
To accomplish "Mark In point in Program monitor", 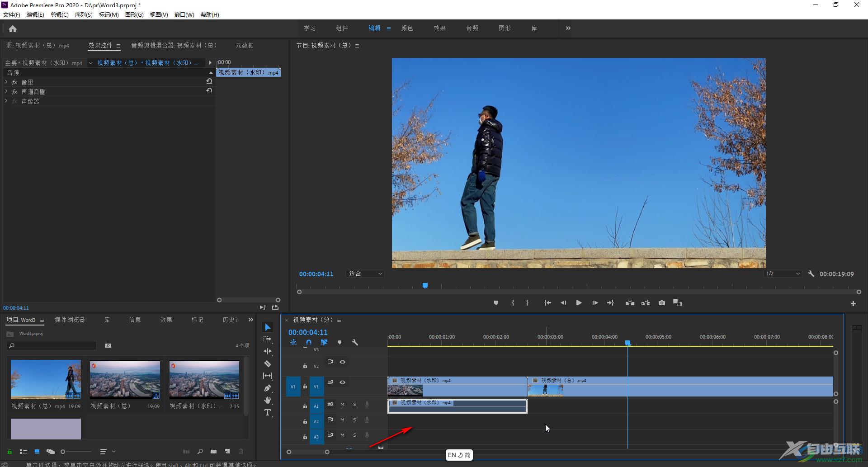I will (513, 303).
